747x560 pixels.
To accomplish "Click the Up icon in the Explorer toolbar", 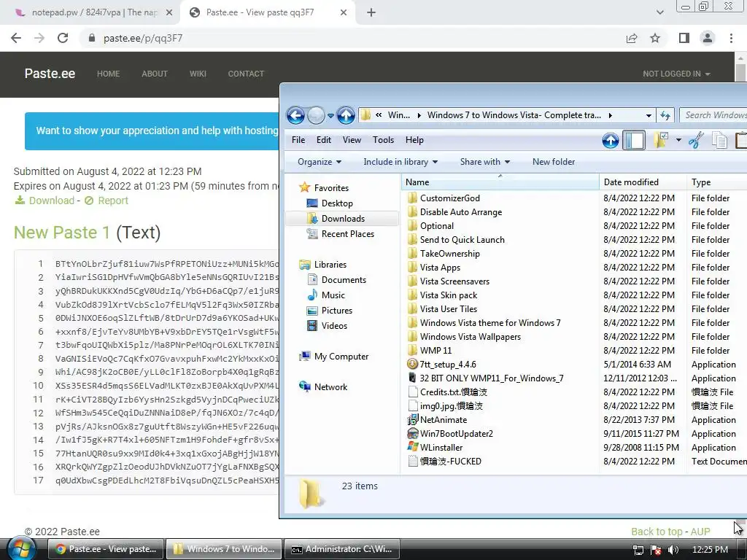I will [611, 141].
